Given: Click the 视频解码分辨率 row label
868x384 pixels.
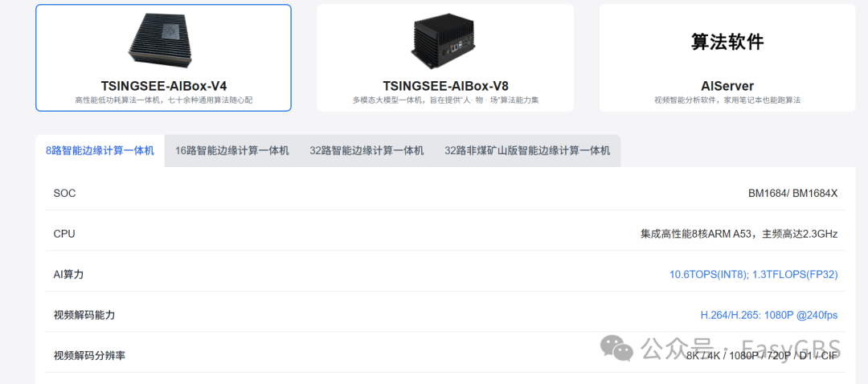Looking at the screenshot, I should [89, 356].
